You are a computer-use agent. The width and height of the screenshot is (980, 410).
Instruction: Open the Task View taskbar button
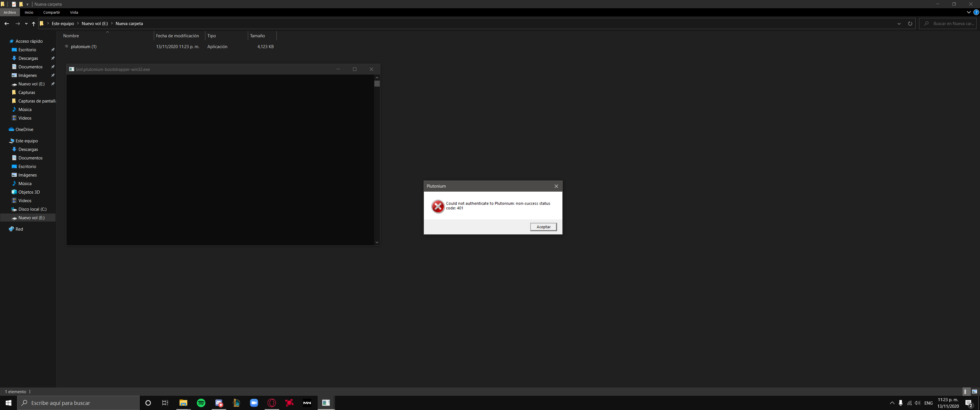(165, 403)
